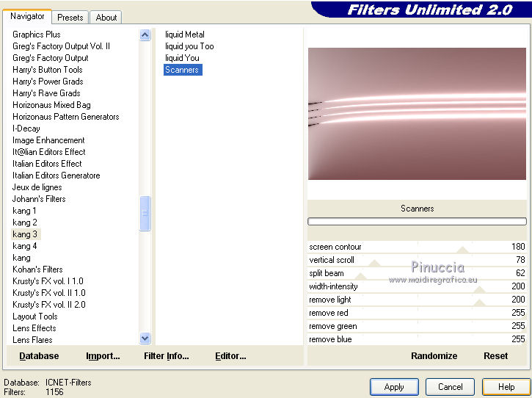532x398 pixels.
Task: Choose Krusty's FX vol. II 2.0
Action: pos(49,305)
